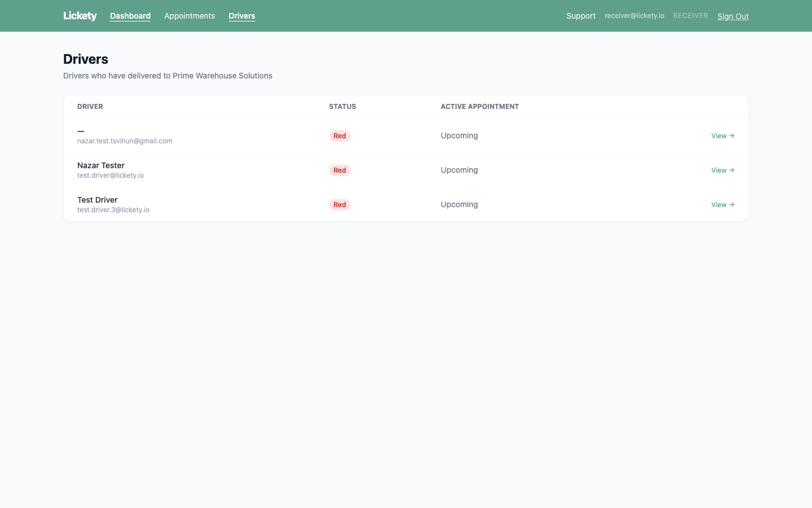Click receiver@lickety.io in the header
This screenshot has width=812, height=508.
(634, 15)
